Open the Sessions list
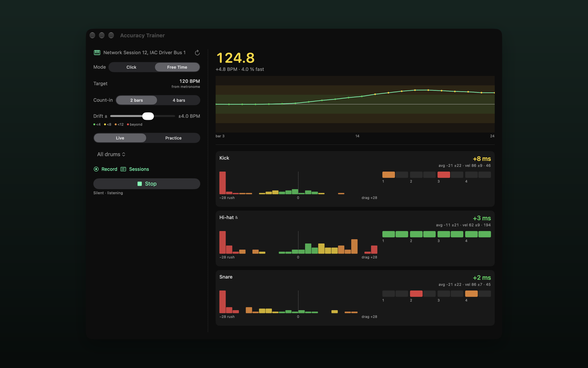 [135, 169]
